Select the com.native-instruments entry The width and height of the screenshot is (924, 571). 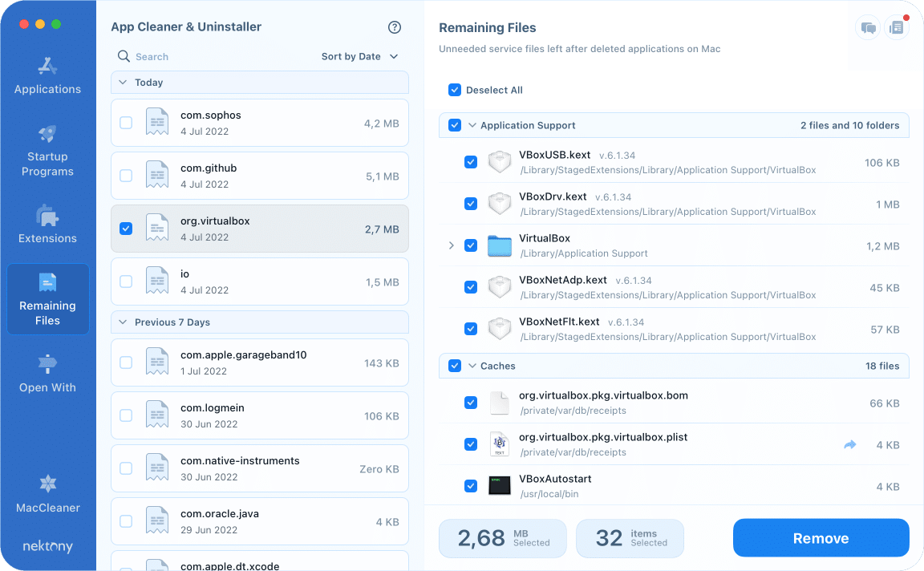click(x=260, y=468)
